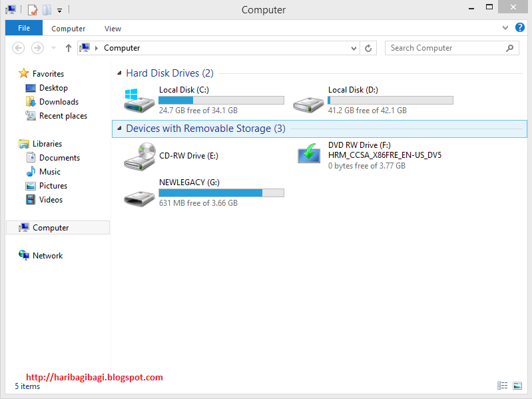
Task: Click HRM_CCSA_X86FRE_EN-US_DV5 disc label
Action: pos(385,155)
